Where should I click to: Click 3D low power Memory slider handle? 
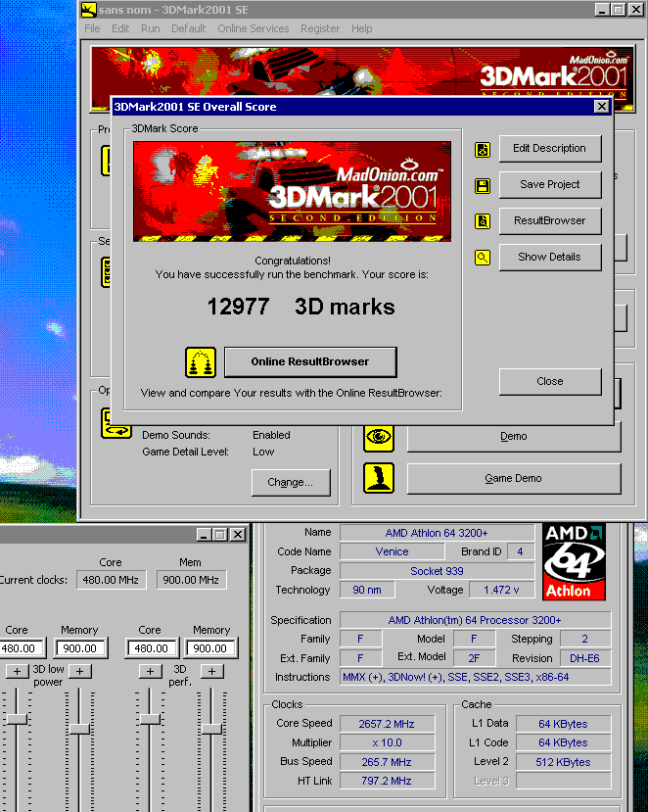point(79,729)
